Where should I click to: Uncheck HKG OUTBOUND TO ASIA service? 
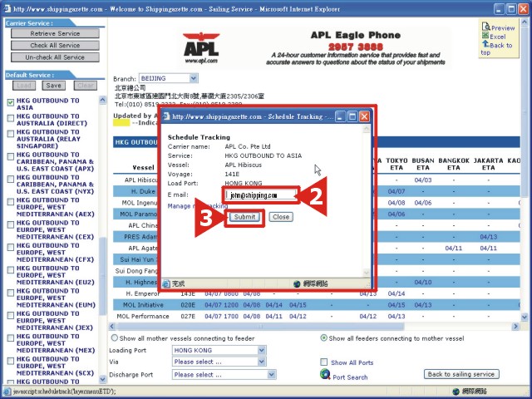coord(11,102)
